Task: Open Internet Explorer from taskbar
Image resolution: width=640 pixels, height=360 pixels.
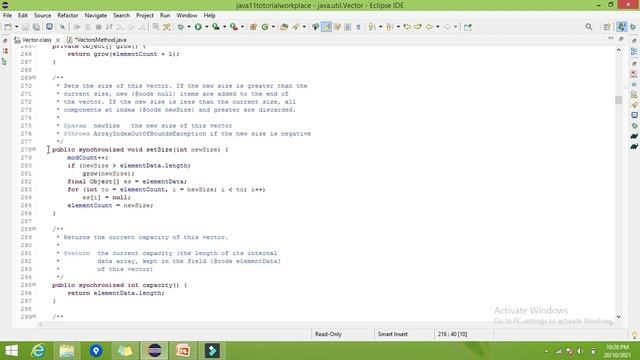Action: coord(38,351)
